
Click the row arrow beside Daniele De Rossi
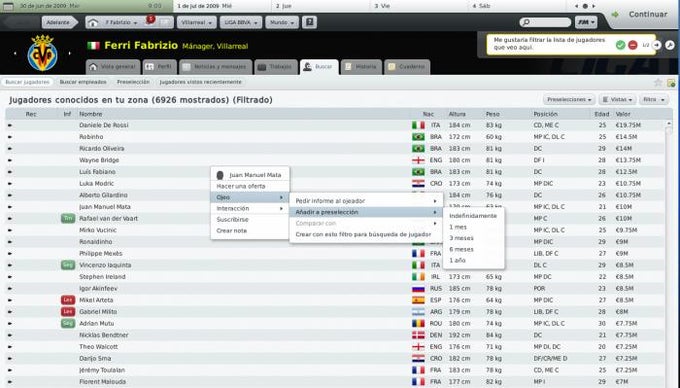tap(10, 125)
